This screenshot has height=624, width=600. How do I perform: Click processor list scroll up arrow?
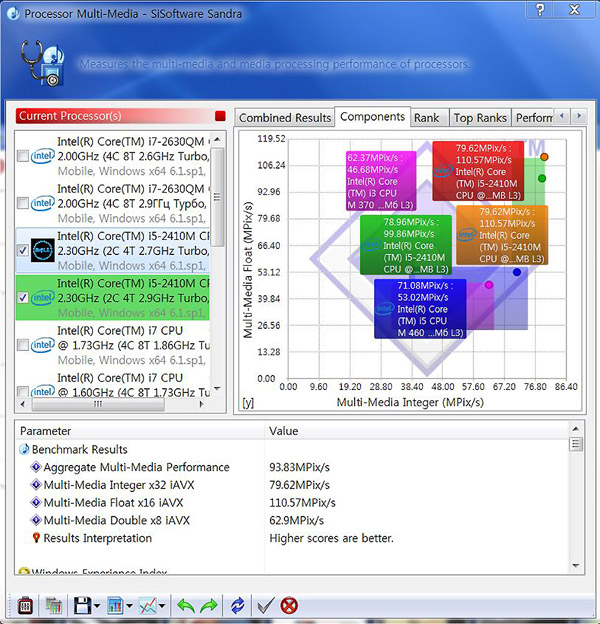click(217, 140)
